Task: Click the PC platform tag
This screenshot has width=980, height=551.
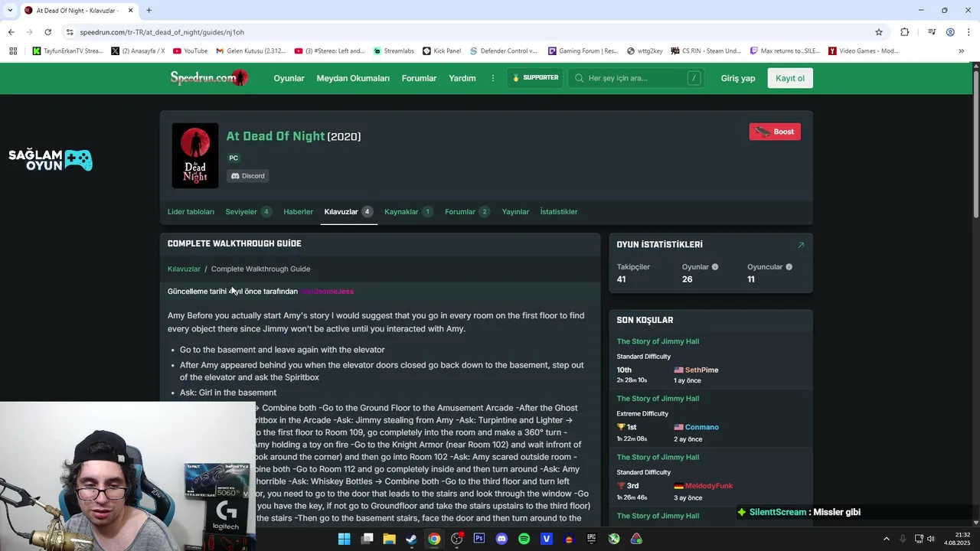Action: click(234, 158)
